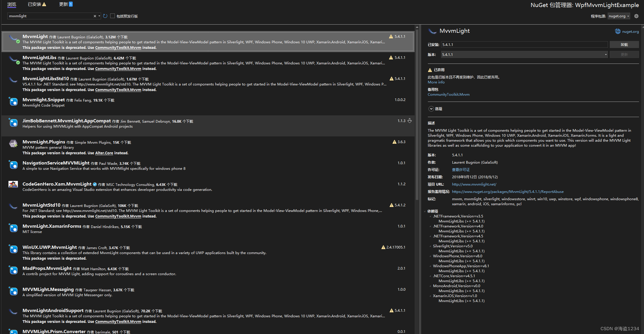Click the MadProps.MvvmLight package icon
The width and height of the screenshot is (644, 334).
pos(13,270)
